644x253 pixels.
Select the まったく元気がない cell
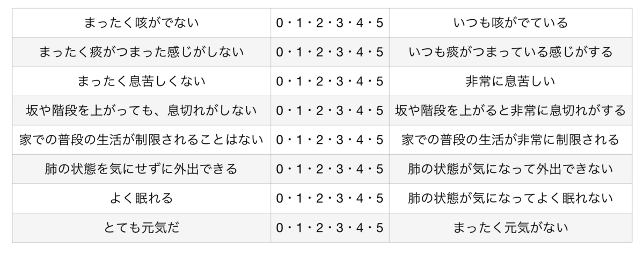510,228
